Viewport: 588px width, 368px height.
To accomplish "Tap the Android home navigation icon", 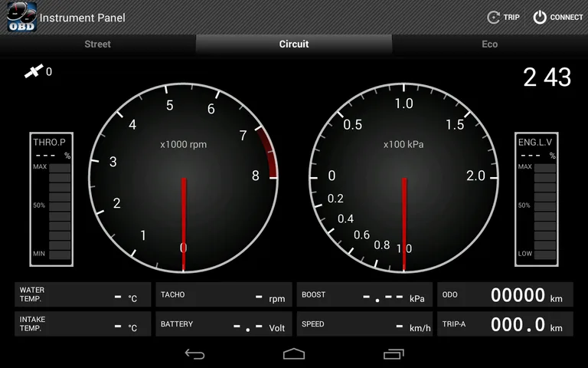I will pos(294,353).
